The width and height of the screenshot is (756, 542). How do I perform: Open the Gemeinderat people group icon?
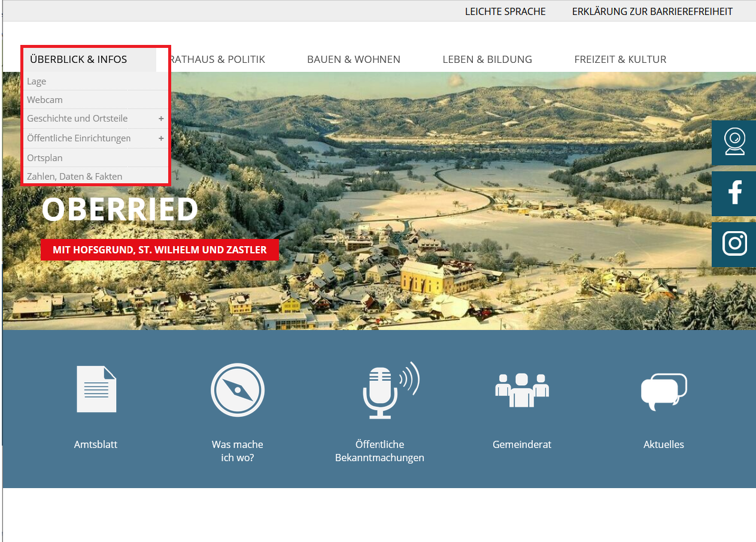pos(522,390)
